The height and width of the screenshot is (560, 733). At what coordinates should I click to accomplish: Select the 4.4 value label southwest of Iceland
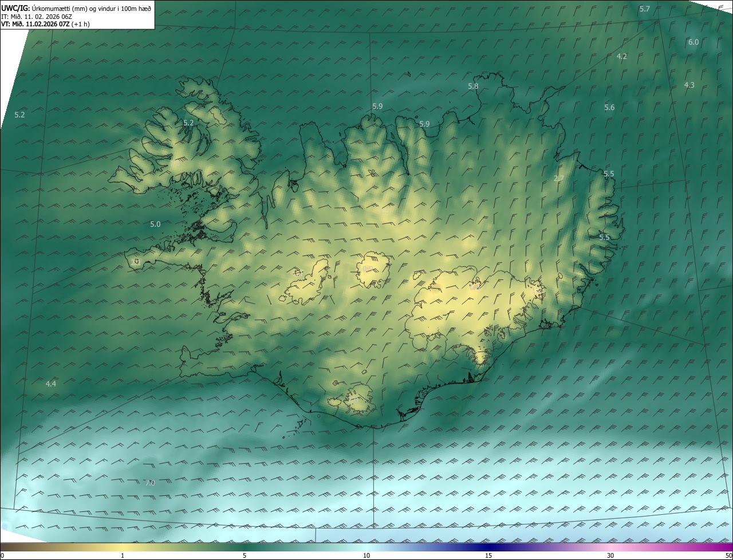tap(51, 384)
